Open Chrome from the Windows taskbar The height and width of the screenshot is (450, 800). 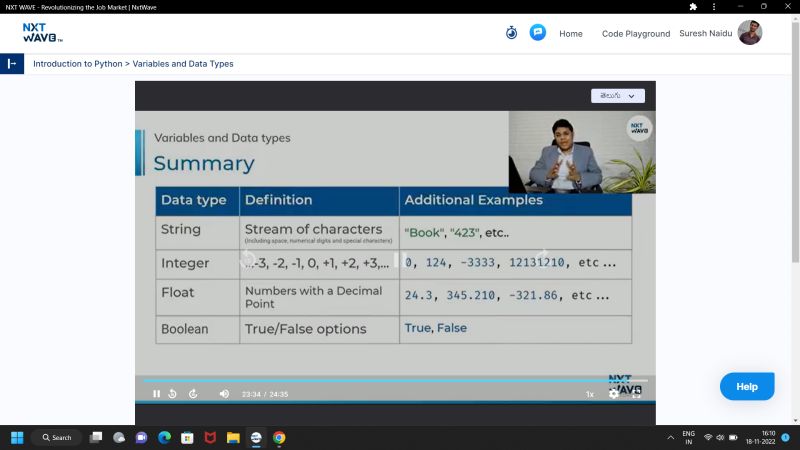coord(279,438)
